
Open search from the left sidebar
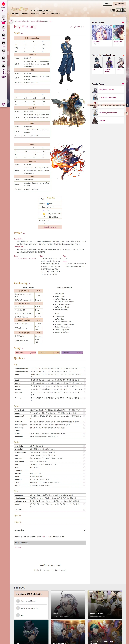click(x=4, y=11)
